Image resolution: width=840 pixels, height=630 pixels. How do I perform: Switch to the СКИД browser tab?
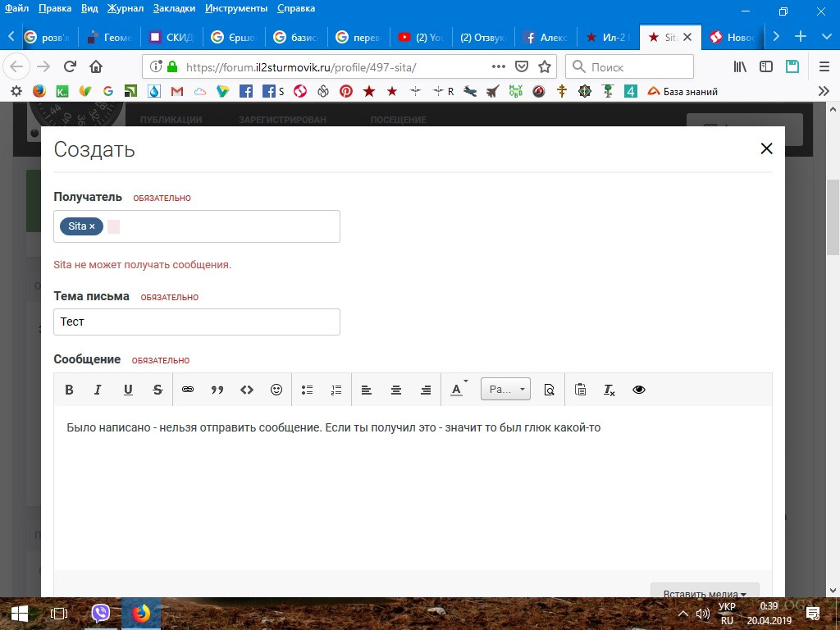point(171,37)
